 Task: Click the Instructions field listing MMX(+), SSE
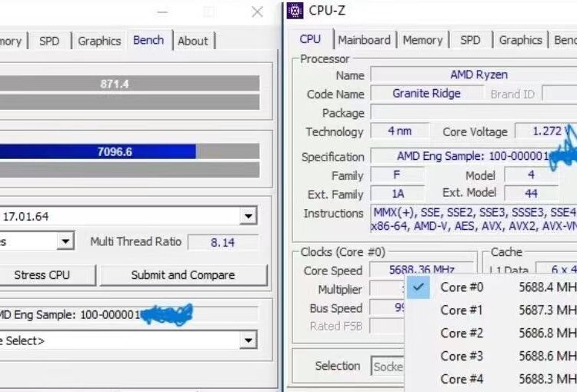[474, 219]
